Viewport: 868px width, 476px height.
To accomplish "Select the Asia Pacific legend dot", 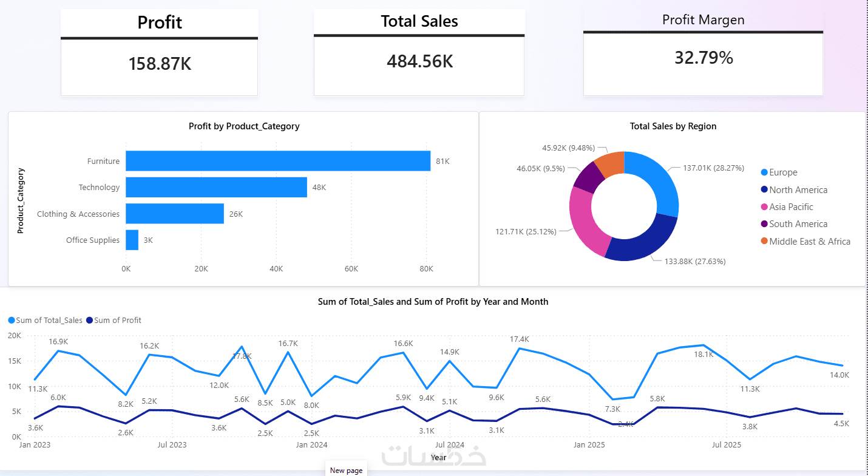I will click(764, 207).
